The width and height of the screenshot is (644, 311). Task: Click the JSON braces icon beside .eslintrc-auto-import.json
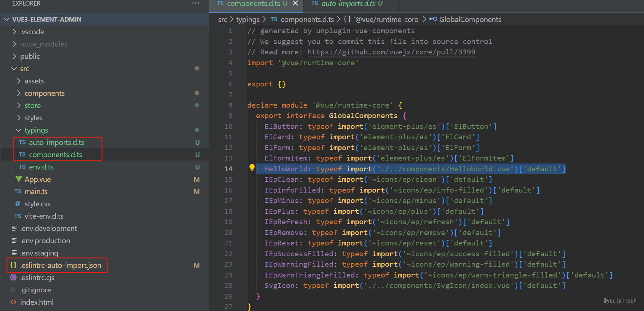tap(13, 265)
